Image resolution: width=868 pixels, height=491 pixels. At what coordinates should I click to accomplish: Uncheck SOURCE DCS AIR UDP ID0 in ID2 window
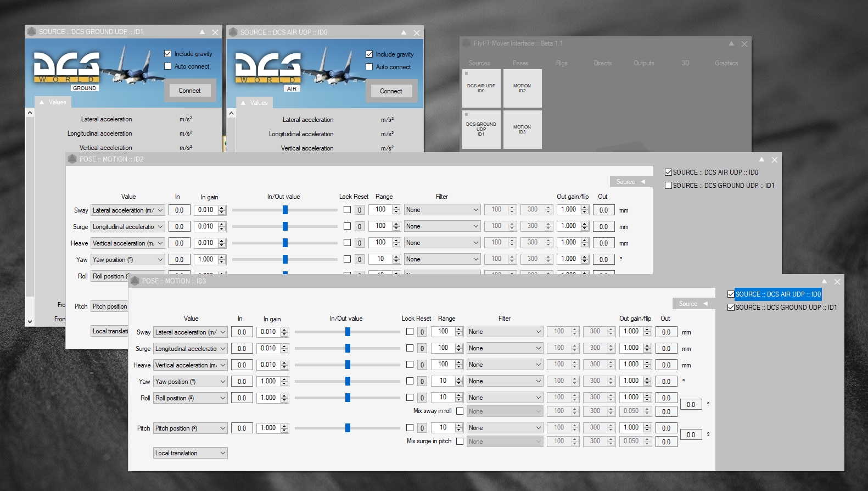(668, 172)
